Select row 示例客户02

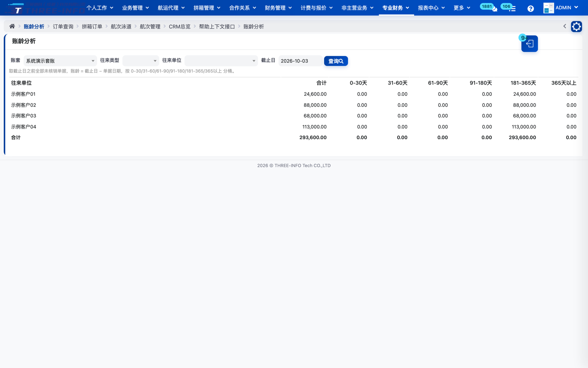(x=294, y=105)
